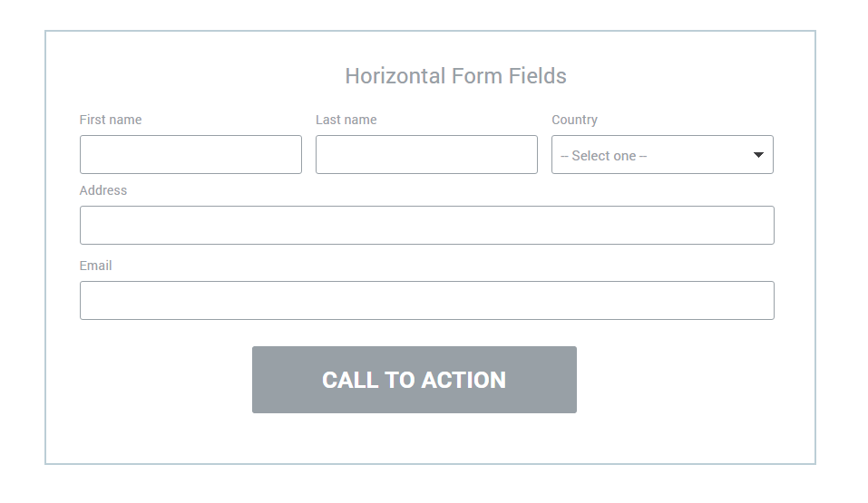Click the Email field label
The image size is (868, 503).
coord(95,266)
